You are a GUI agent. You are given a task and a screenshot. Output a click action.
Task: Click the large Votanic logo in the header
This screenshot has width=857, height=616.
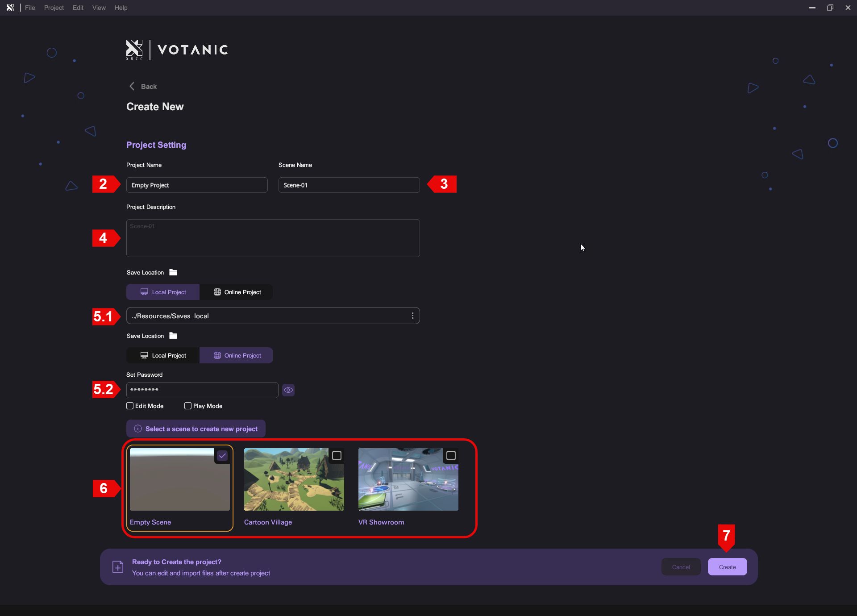(177, 50)
